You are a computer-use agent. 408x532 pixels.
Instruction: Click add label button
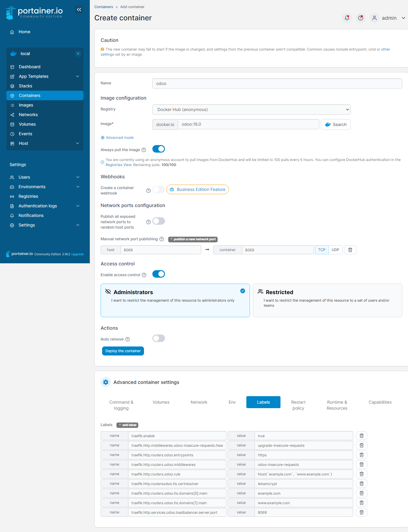128,425
